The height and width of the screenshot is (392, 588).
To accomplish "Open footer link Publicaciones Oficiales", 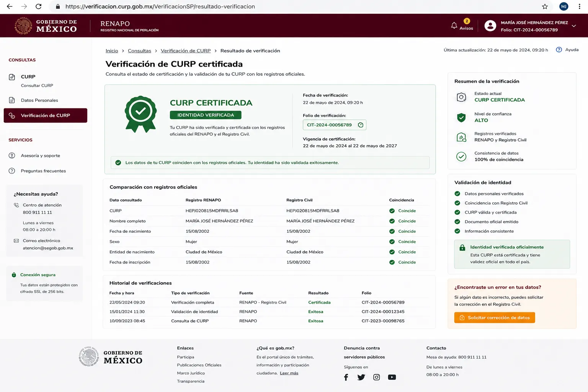I will (199, 365).
